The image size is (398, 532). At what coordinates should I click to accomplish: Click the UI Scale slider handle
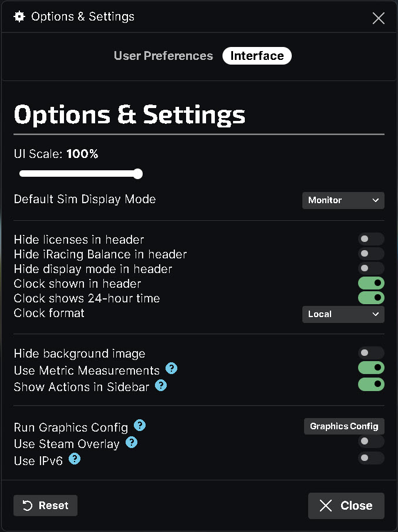138,174
